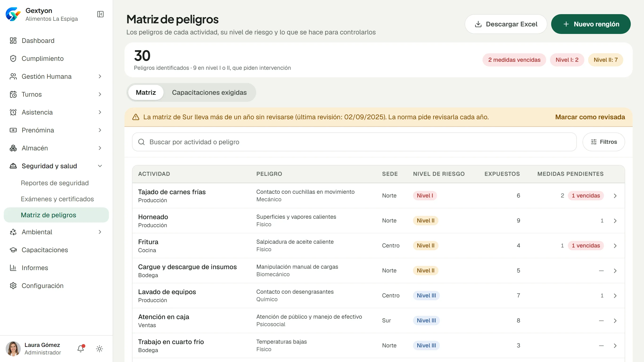The width and height of the screenshot is (644, 362).
Task: Switch to Capacitaciones exigidas tab
Action: (209, 92)
